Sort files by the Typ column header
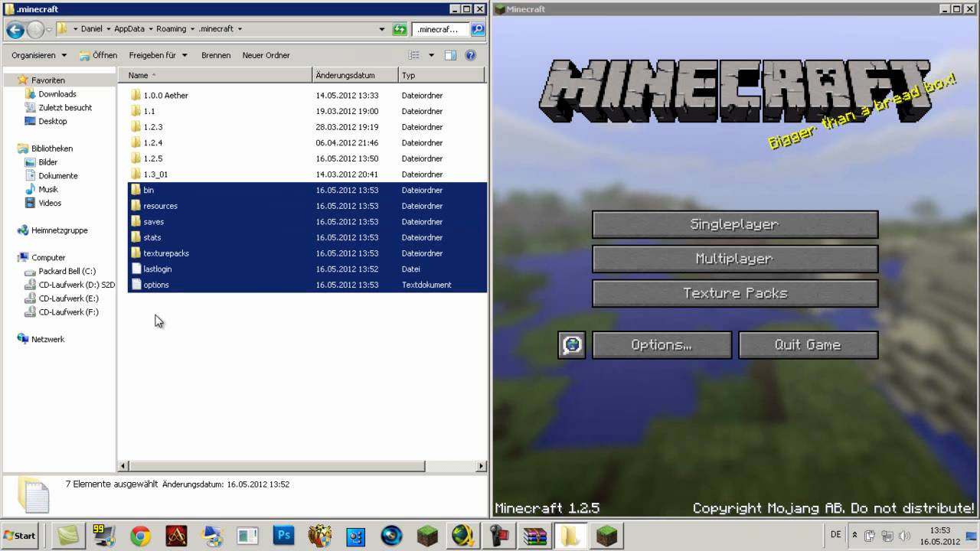Screen dimensions: 980x551 (442, 75)
